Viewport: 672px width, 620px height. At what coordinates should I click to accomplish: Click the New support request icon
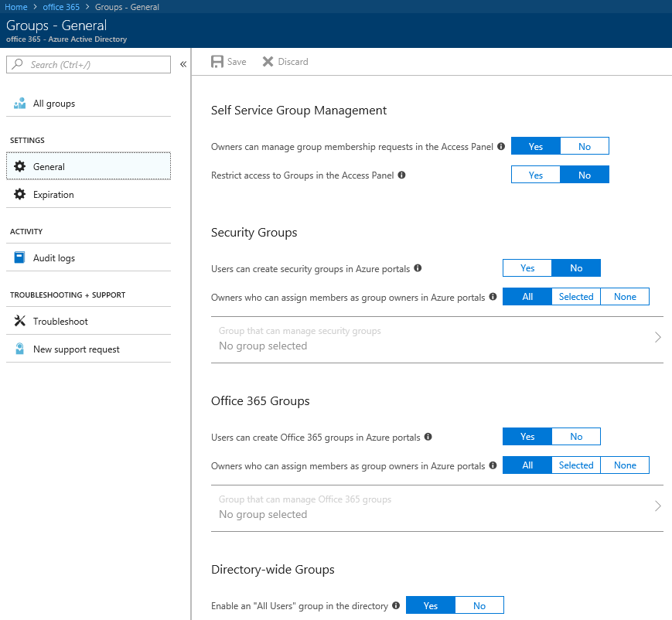tap(20, 349)
